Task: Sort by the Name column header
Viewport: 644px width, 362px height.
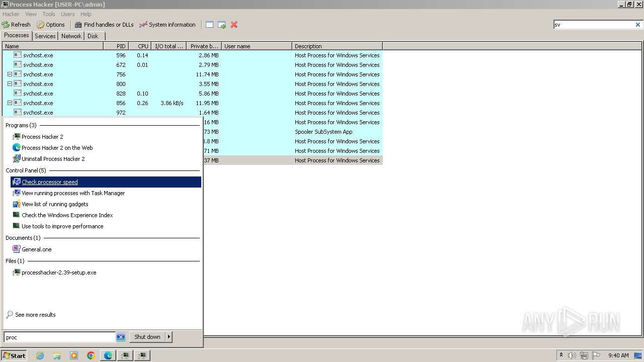Action: [53, 46]
